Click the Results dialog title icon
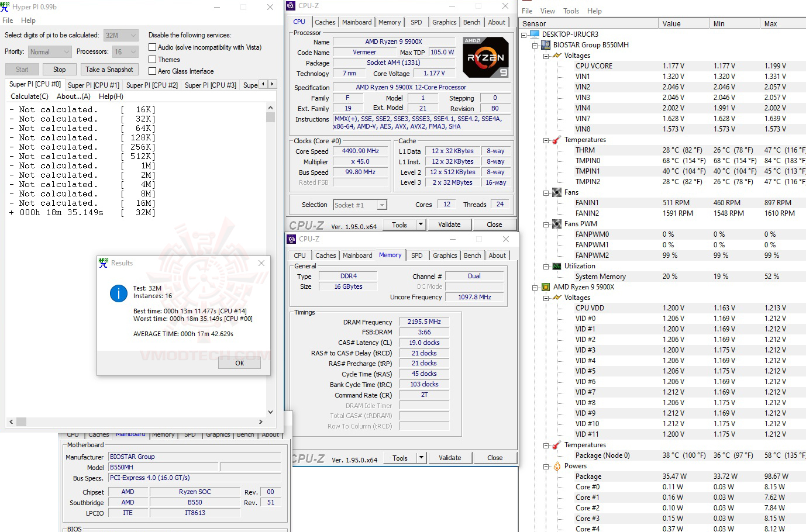The height and width of the screenshot is (532, 806). point(104,263)
